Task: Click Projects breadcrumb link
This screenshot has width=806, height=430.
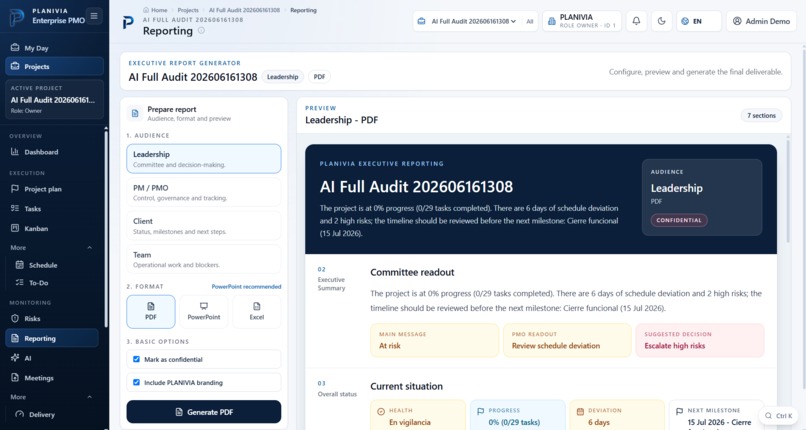Action: (x=188, y=10)
